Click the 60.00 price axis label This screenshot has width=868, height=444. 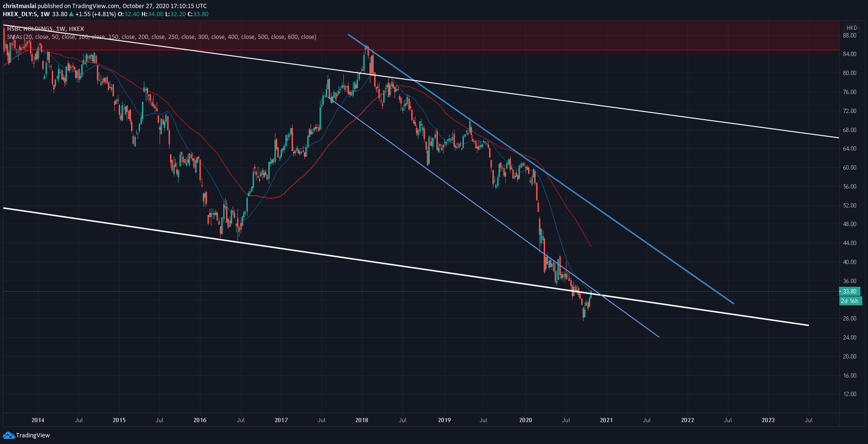point(849,168)
